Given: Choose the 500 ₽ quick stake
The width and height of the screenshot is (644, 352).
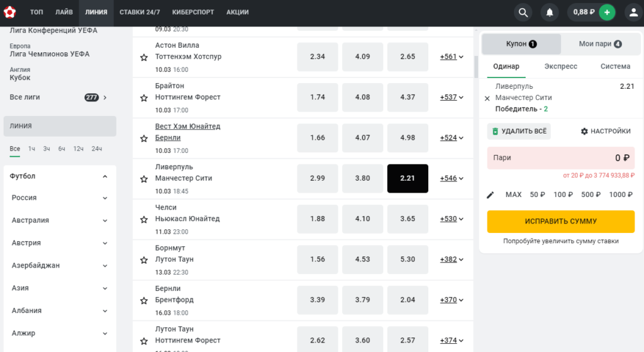Looking at the screenshot, I should pos(591,195).
